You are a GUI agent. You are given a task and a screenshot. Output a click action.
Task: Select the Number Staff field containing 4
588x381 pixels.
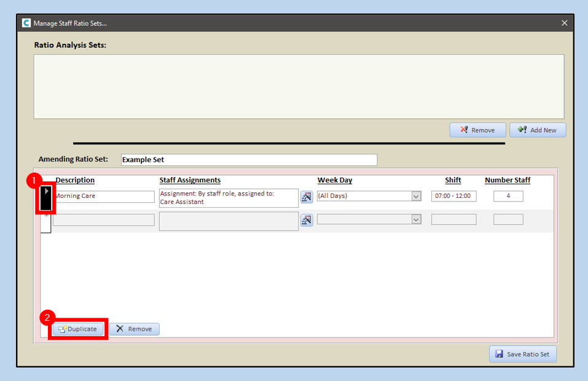tap(508, 197)
